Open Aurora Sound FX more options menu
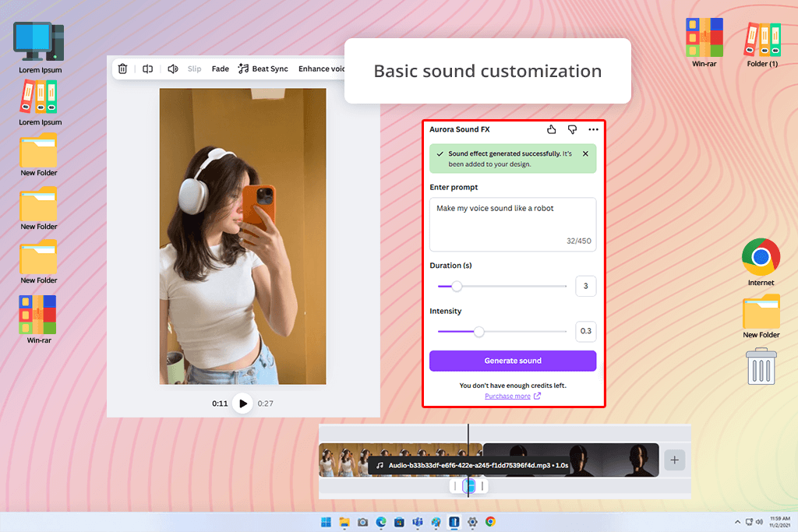 [593, 130]
